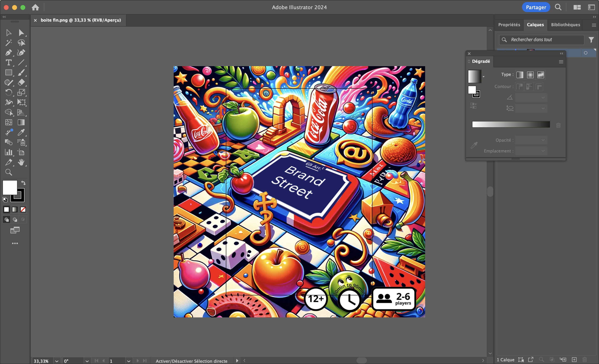
Task: Click the gradient slider bar
Action: [x=511, y=125]
